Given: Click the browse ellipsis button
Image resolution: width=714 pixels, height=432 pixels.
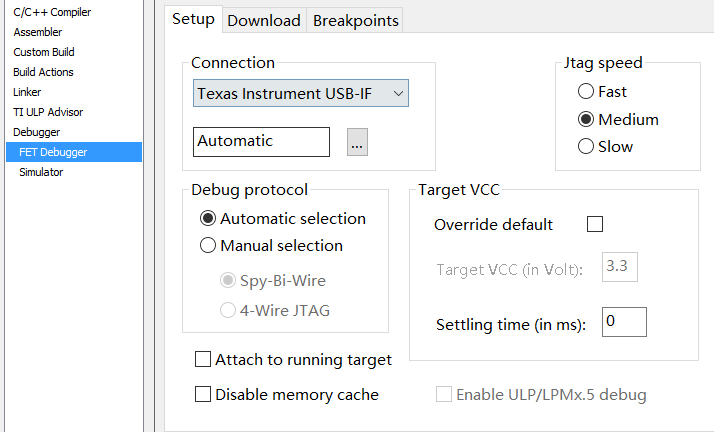Looking at the screenshot, I should tap(357, 142).
